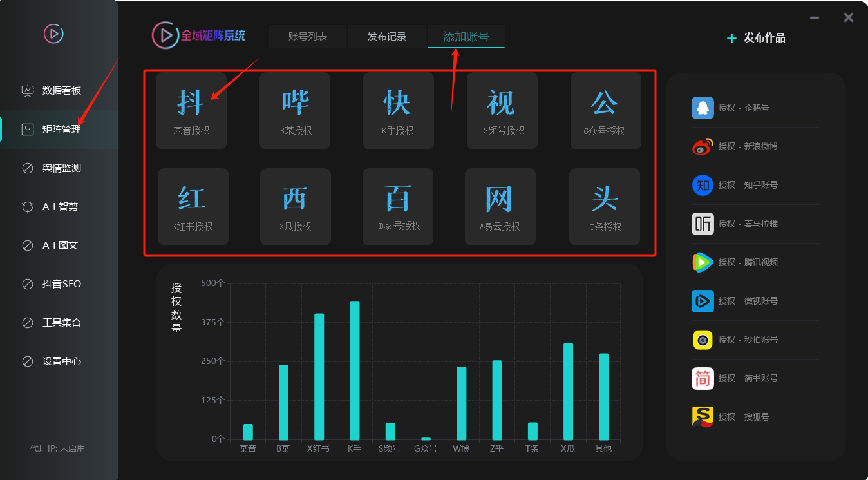The height and width of the screenshot is (480, 868).
Task: Click 授权 - 新浪微博 link
Action: [x=748, y=146]
